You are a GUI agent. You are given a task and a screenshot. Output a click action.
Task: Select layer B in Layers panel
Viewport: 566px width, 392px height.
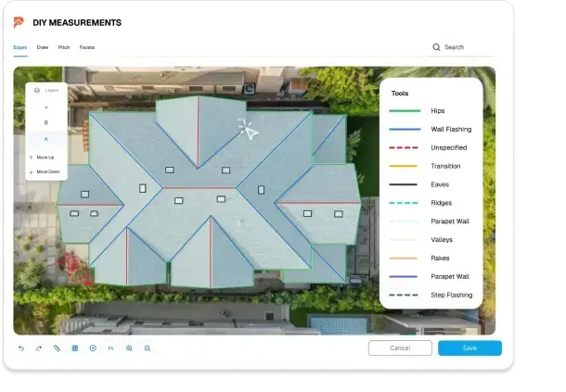(46, 122)
